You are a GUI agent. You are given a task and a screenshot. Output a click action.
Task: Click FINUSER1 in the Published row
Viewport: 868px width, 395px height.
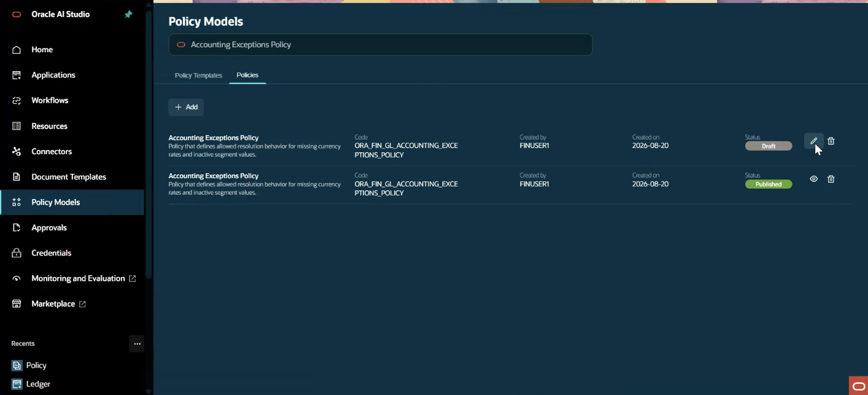coord(534,184)
